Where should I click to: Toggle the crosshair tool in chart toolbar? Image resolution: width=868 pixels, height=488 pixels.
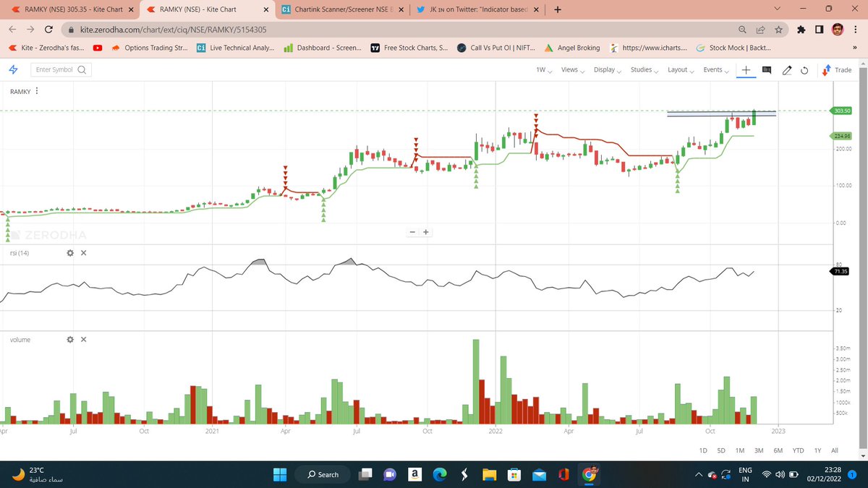click(746, 70)
